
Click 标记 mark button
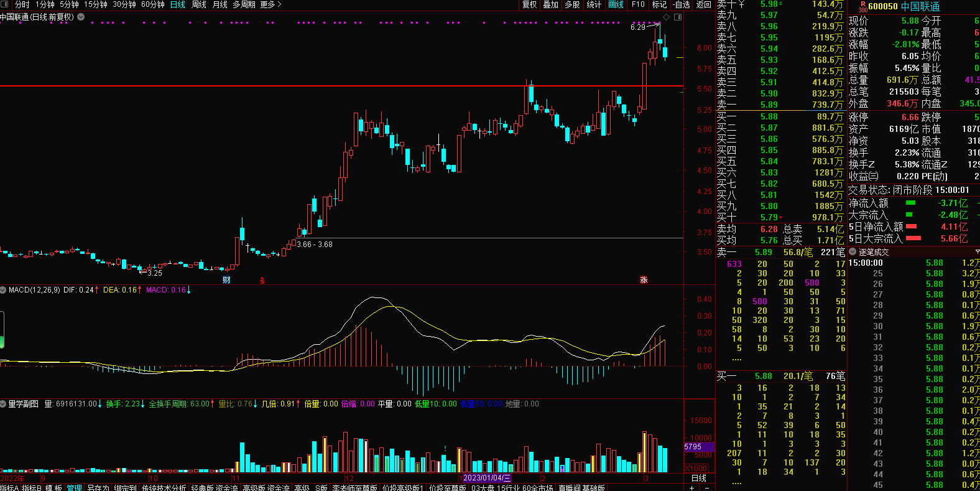[x=659, y=4]
